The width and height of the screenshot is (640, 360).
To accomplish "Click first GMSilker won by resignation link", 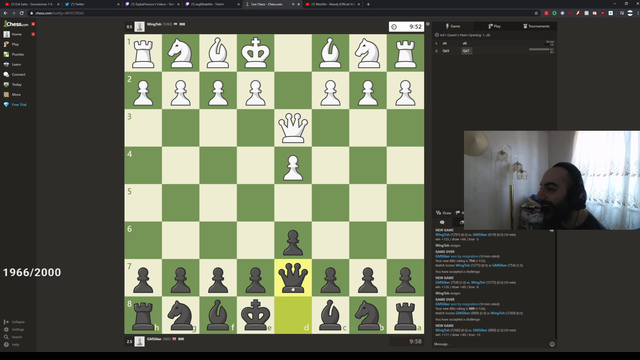I will tap(456, 256).
